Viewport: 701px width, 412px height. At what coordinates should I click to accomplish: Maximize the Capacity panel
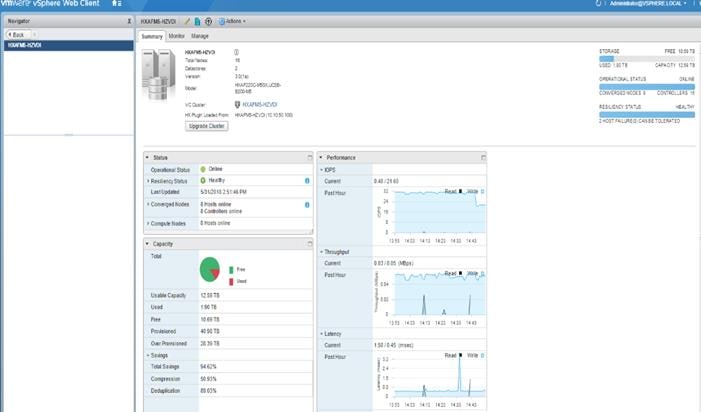tap(310, 244)
